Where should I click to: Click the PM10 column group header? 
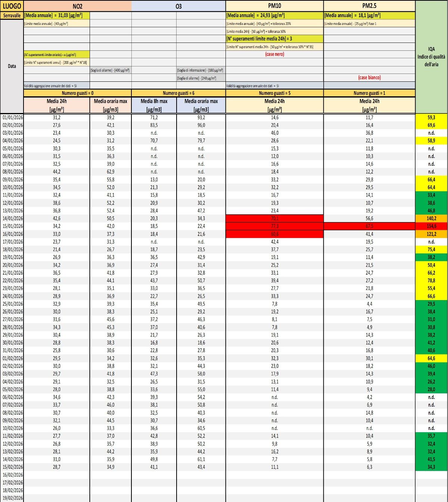[274, 6]
